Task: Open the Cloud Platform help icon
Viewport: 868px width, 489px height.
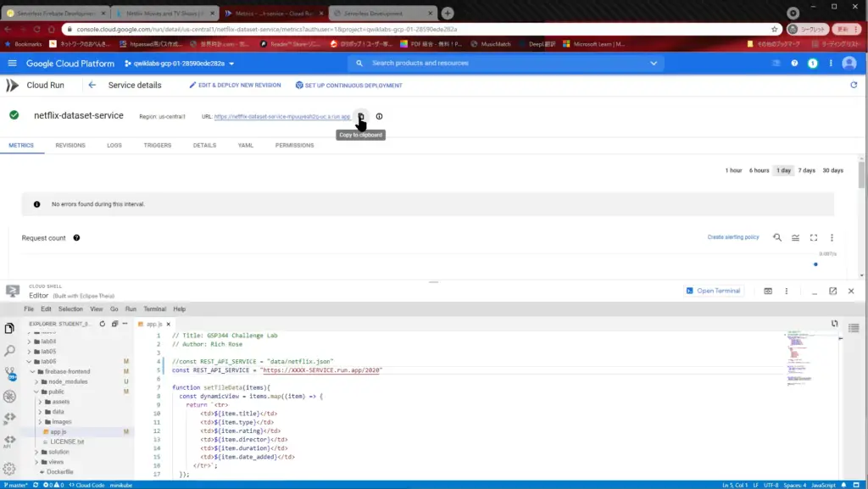Action: [x=794, y=63]
